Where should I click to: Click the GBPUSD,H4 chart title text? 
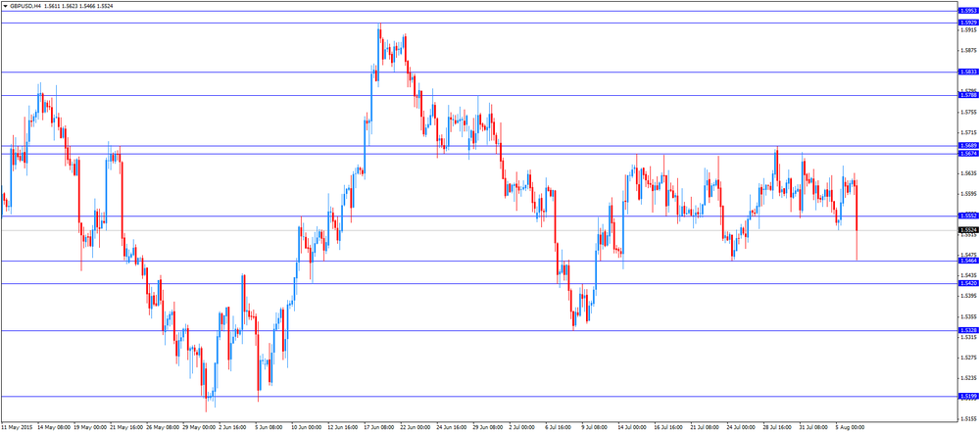[x=25, y=4]
